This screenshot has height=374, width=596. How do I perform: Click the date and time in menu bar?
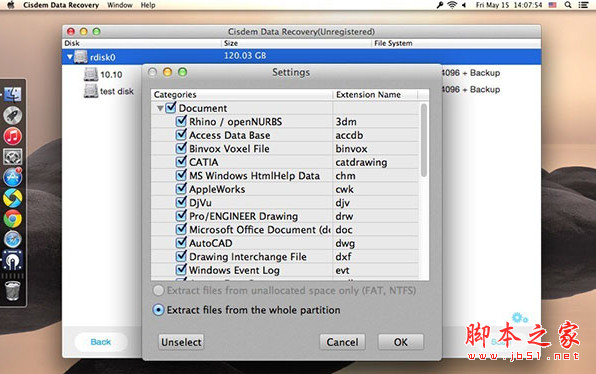(509, 5)
